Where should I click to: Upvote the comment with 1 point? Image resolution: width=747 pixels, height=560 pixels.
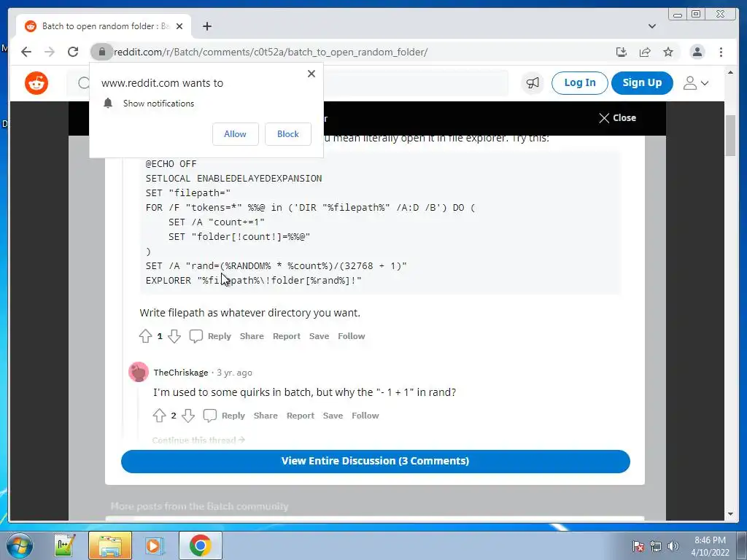pos(145,336)
